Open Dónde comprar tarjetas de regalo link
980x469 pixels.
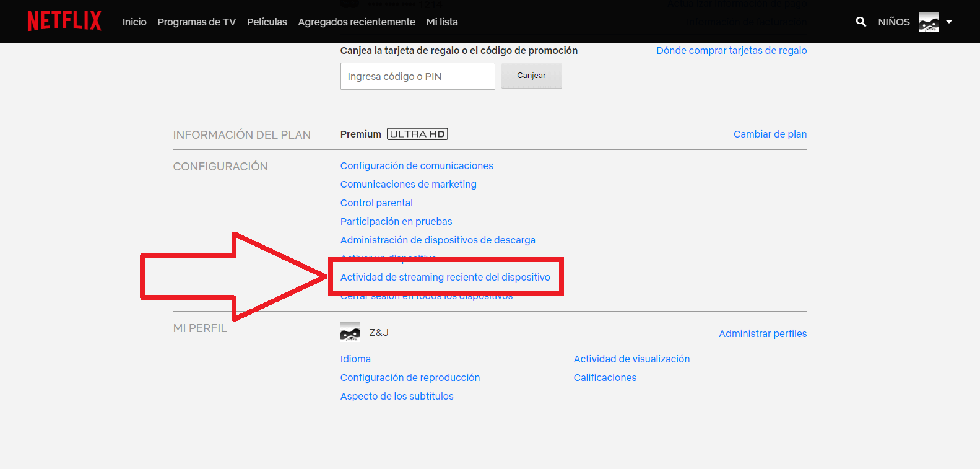[732, 51]
